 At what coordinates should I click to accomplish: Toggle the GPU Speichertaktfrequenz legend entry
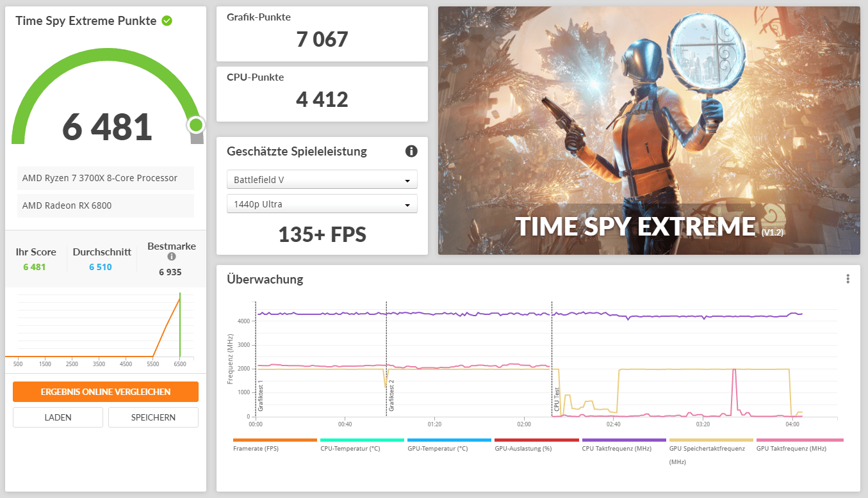coord(711,451)
